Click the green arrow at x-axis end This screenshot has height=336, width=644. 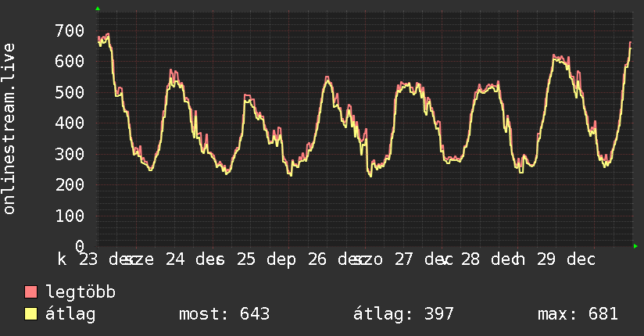point(635,246)
